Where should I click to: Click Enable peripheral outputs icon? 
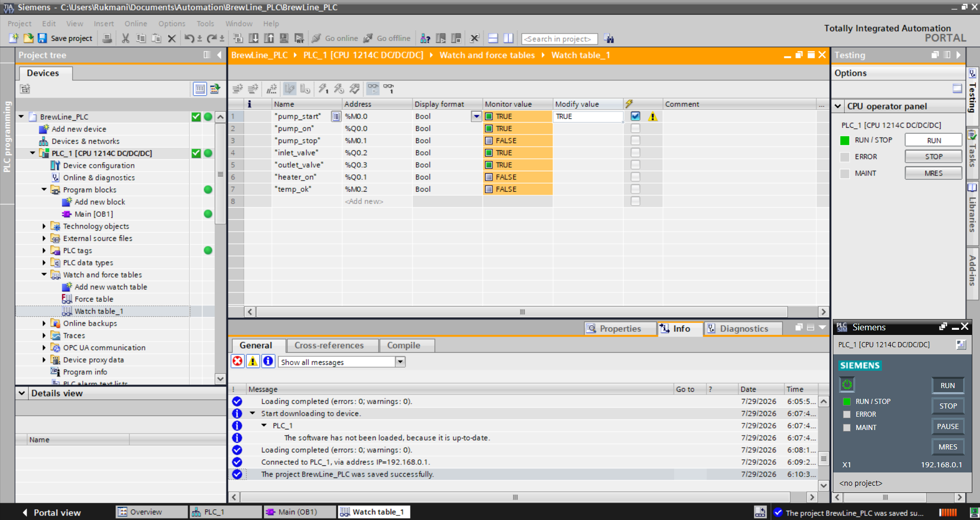click(x=354, y=88)
